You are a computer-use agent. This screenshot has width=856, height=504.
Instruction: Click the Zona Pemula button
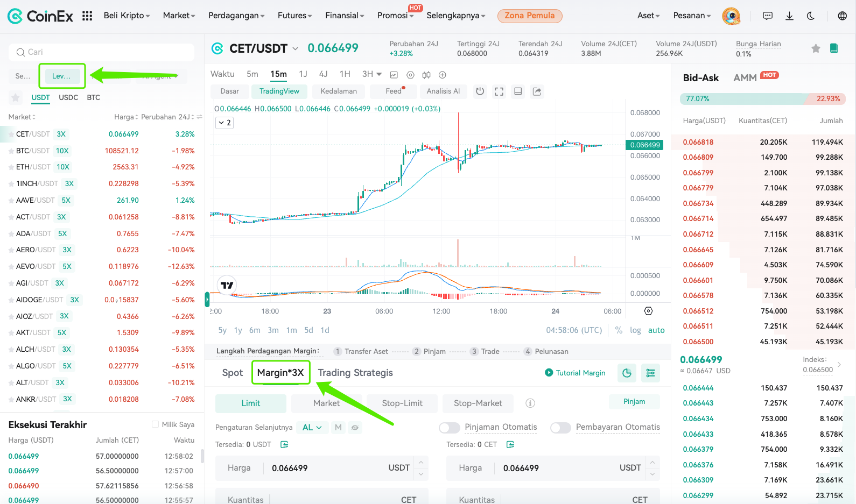tap(530, 16)
